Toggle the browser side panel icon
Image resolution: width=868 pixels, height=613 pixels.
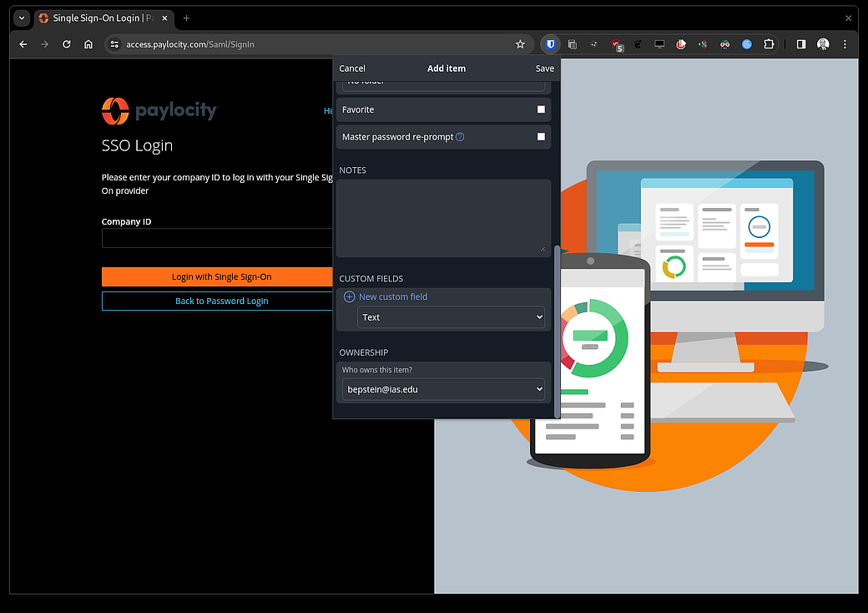tap(801, 44)
